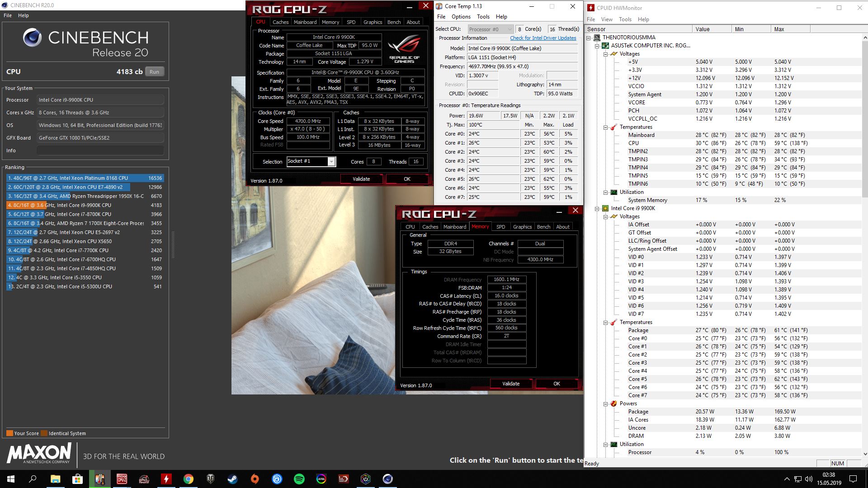Open Origin from the taskbar
Viewport: 868px width, 488px height.
[x=255, y=479]
